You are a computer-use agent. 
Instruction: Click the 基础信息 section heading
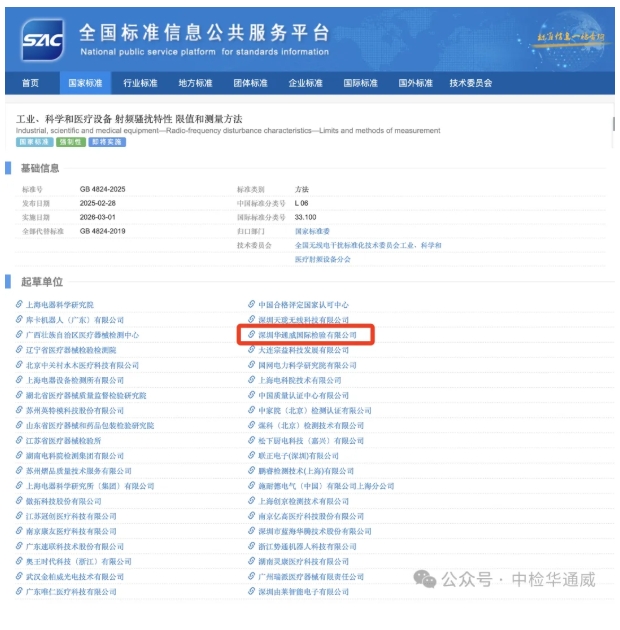tap(40, 168)
